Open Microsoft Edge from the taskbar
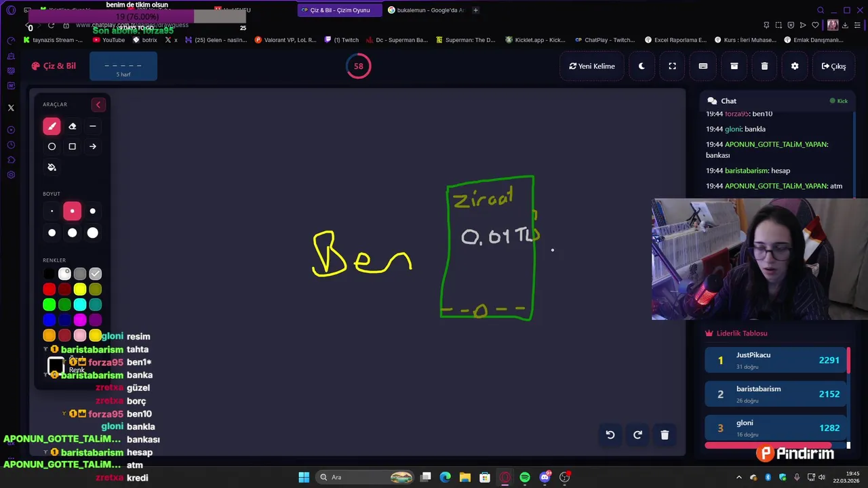868x488 pixels. click(x=445, y=477)
